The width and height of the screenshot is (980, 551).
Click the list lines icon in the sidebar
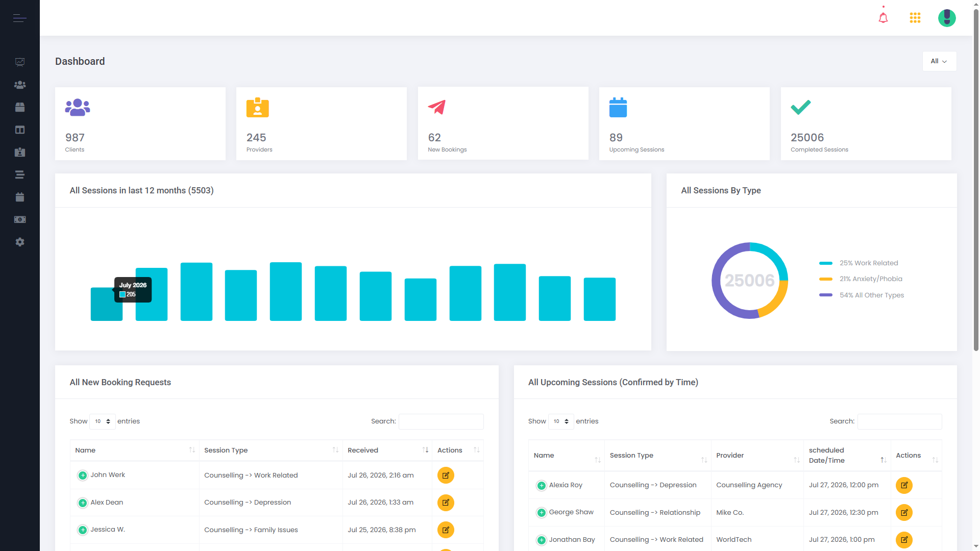click(x=20, y=174)
